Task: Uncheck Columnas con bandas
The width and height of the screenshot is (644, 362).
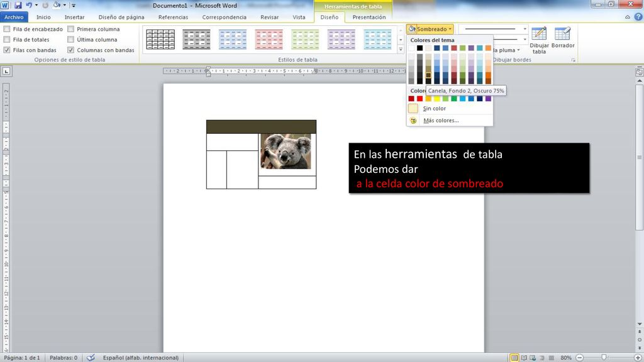Action: click(70, 50)
